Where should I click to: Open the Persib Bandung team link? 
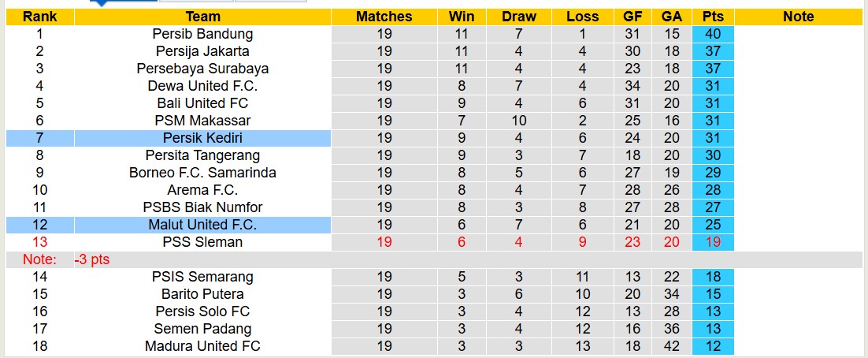click(x=202, y=34)
